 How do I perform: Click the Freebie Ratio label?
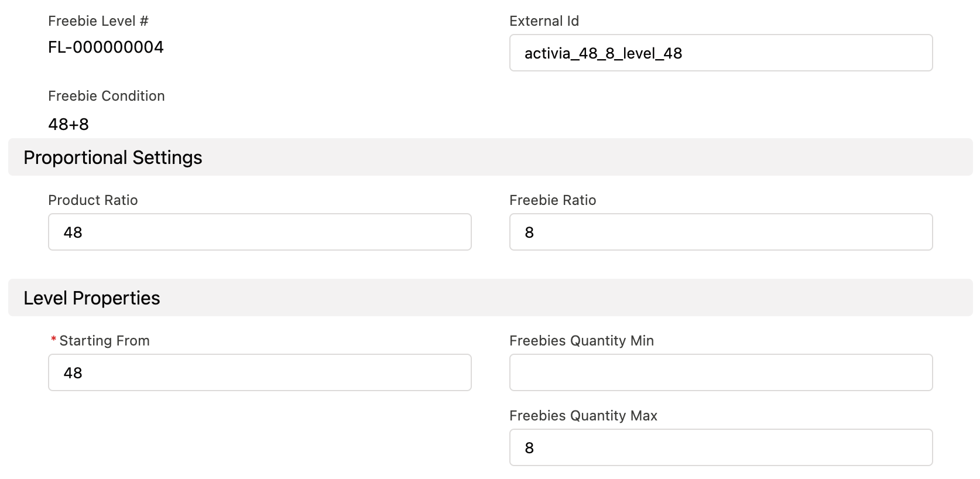pos(553,200)
